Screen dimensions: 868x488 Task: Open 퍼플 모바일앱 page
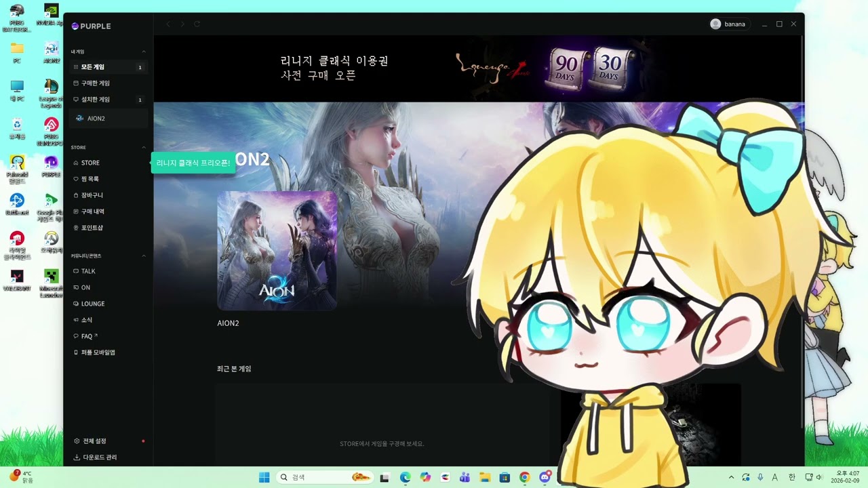coord(108,352)
